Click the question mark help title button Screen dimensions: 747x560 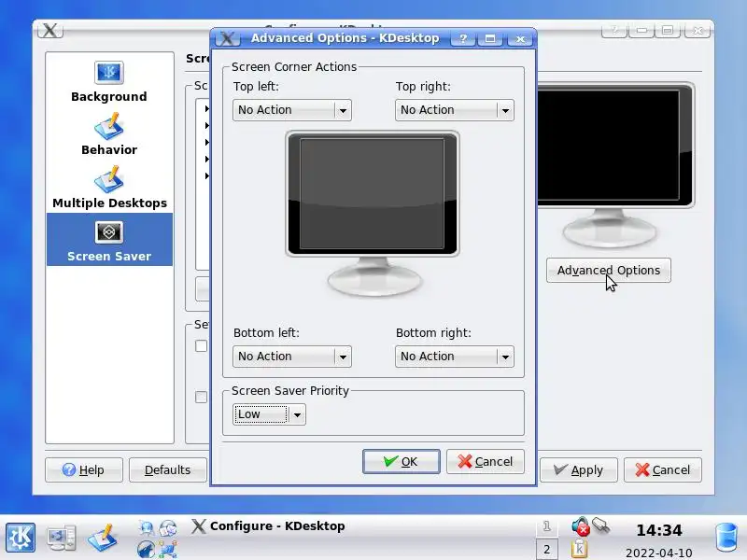[x=463, y=38]
